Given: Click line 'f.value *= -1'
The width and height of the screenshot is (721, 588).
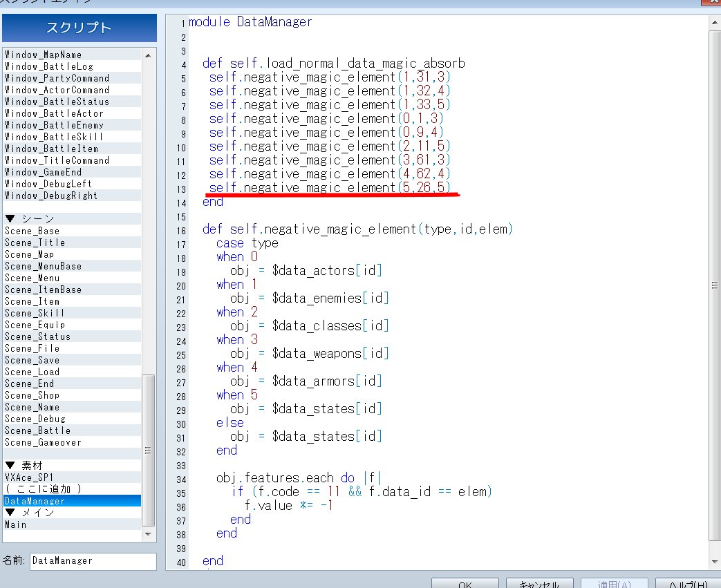Looking at the screenshot, I should pos(288,505).
